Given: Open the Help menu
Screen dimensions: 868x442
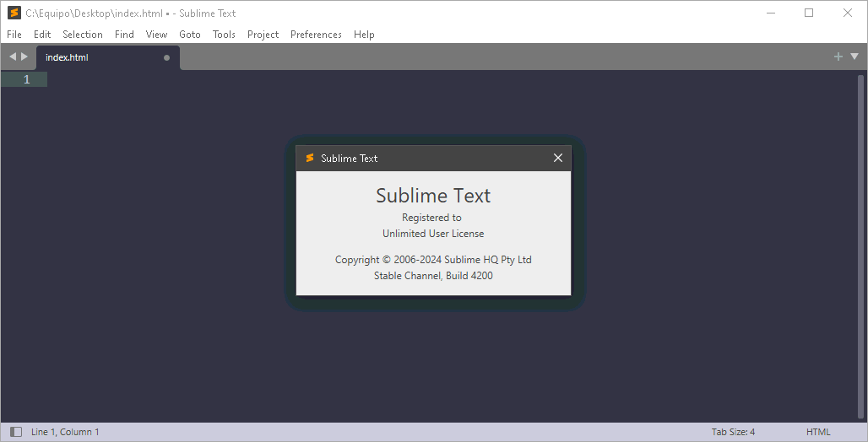Looking at the screenshot, I should pos(364,35).
